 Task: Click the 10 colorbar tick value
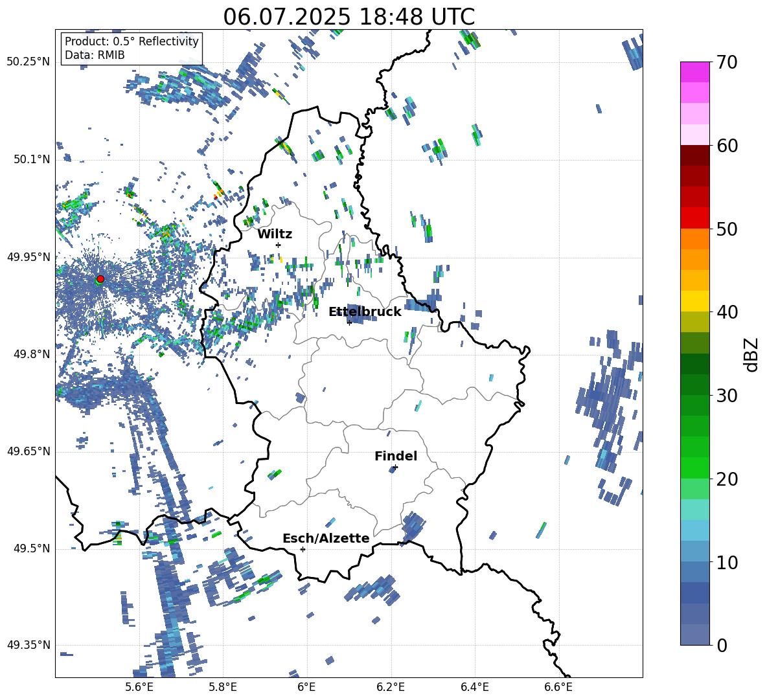click(727, 562)
